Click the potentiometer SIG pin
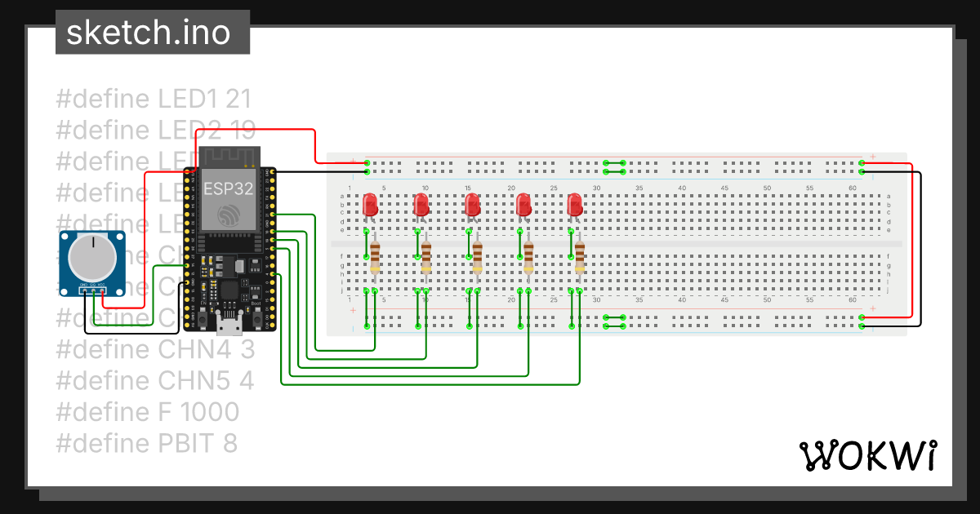 (x=93, y=290)
